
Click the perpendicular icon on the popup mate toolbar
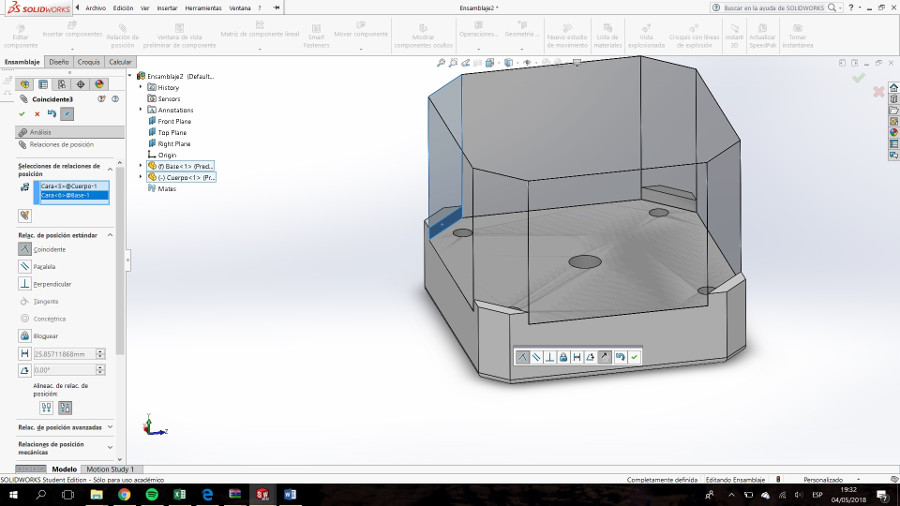[550, 357]
